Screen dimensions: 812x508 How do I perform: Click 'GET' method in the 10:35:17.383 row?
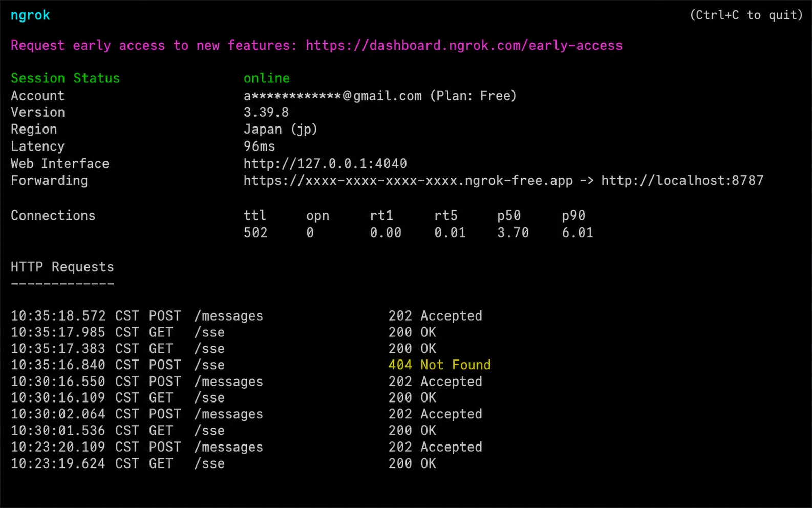[x=161, y=349]
